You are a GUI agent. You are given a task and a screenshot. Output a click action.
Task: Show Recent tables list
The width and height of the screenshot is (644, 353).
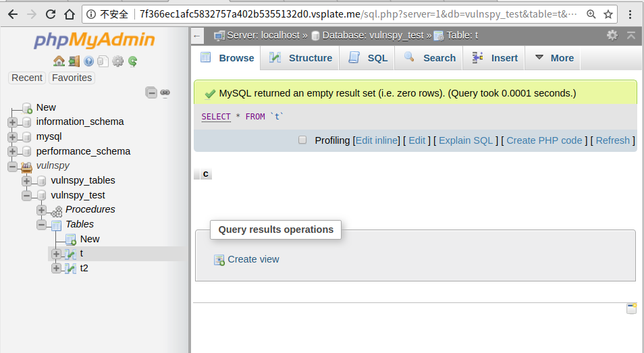click(x=27, y=78)
